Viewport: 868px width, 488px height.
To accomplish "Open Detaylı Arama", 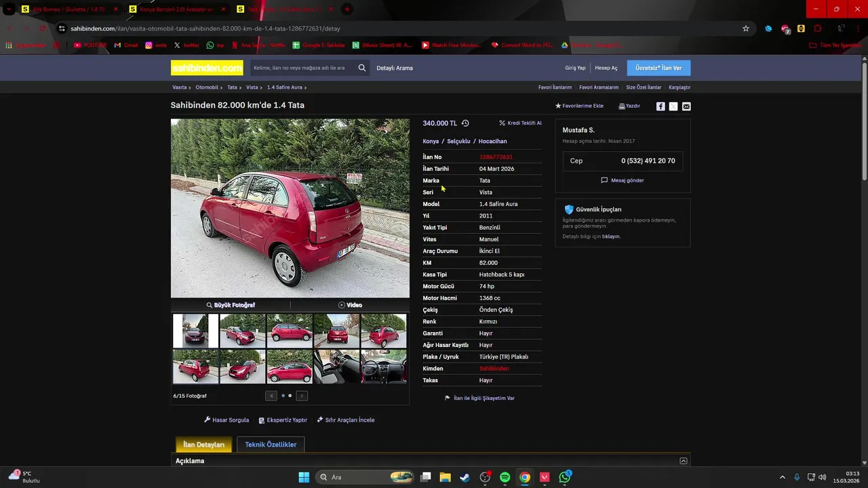I will (x=395, y=68).
